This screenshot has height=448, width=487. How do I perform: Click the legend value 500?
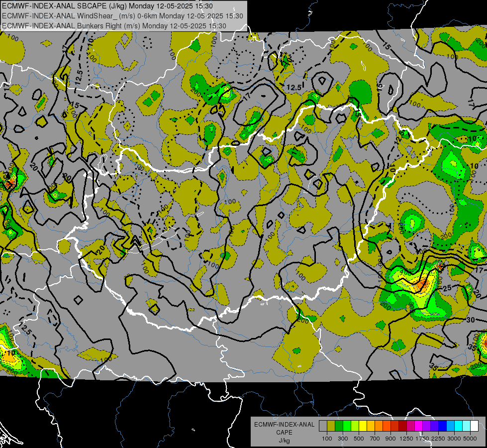click(359, 439)
